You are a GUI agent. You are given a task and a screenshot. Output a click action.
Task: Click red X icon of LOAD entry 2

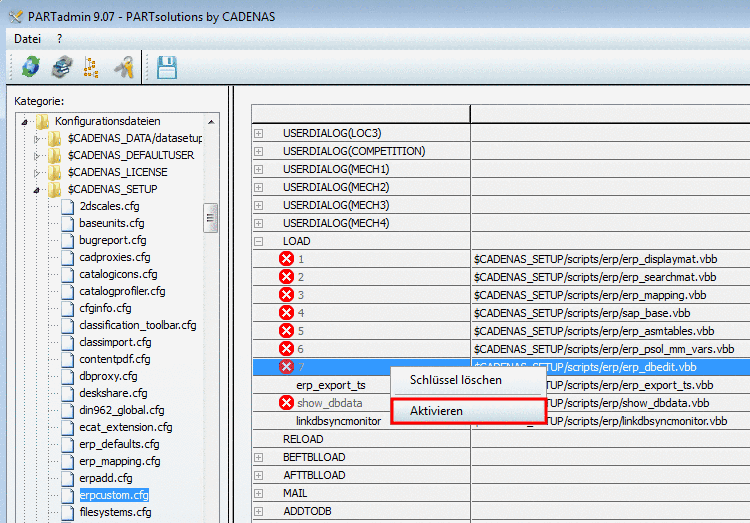tap(287, 277)
